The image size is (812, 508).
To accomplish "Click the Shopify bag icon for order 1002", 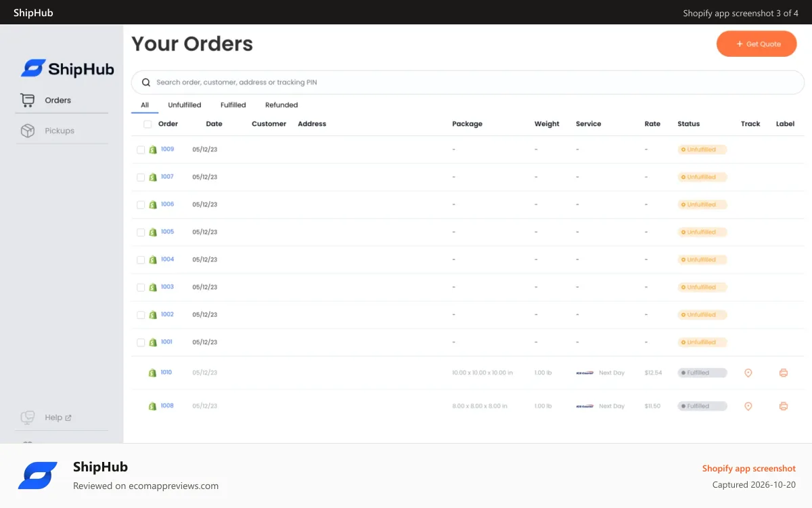I will [x=153, y=315].
